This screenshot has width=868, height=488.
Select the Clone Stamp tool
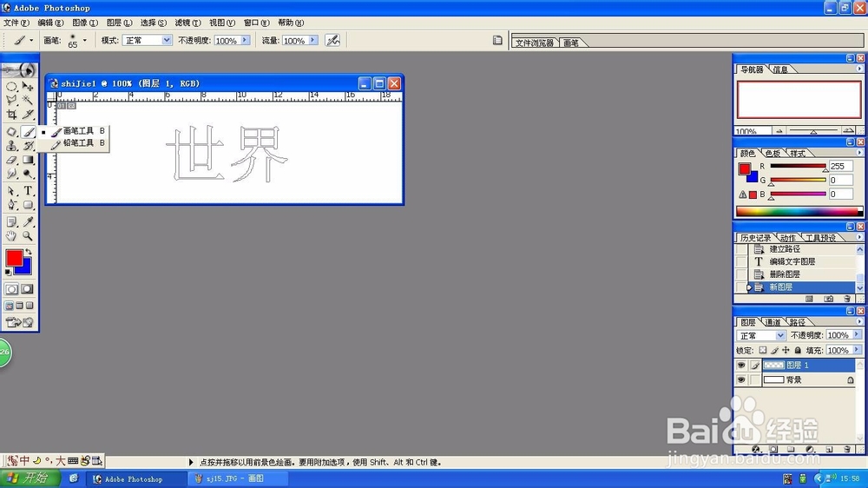click(x=11, y=146)
